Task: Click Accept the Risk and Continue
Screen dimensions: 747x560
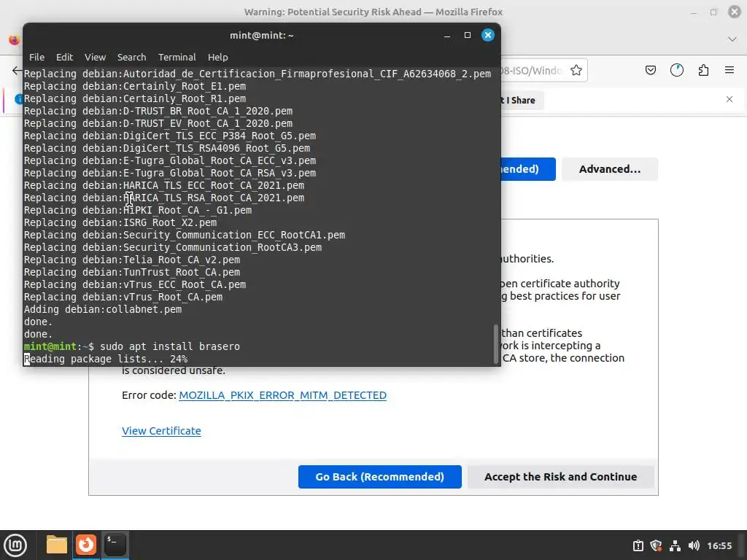Action: pyautogui.click(x=561, y=477)
